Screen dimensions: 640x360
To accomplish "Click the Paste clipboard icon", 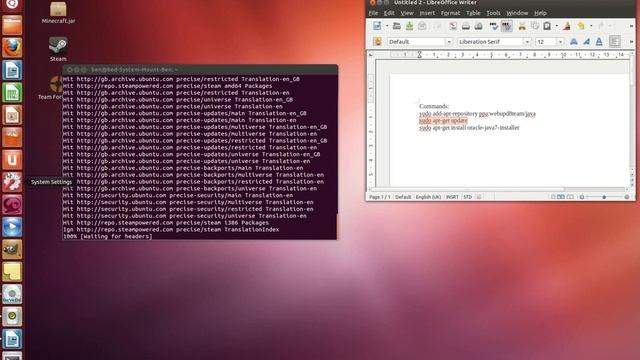I will (547, 27).
